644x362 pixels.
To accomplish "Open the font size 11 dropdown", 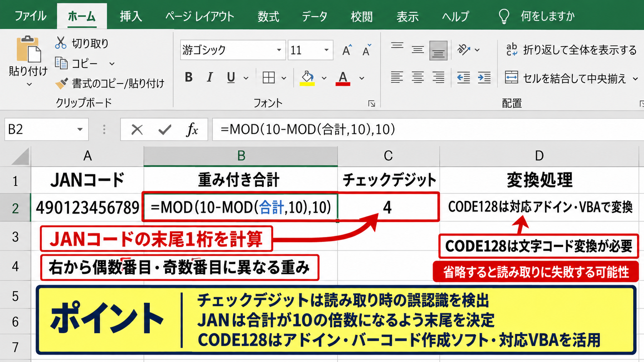I will click(326, 50).
